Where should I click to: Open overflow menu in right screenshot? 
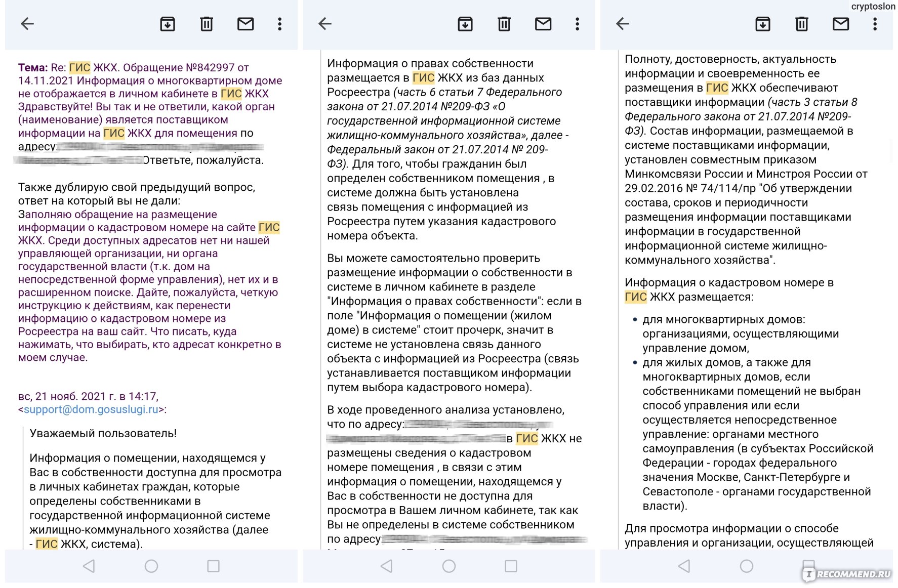tap(875, 24)
